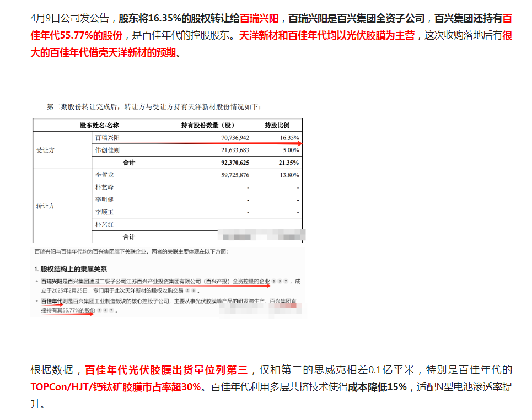Click the heading 1. 股权结构上的隶属关系
This screenshot has height=420, width=532.
point(71,269)
